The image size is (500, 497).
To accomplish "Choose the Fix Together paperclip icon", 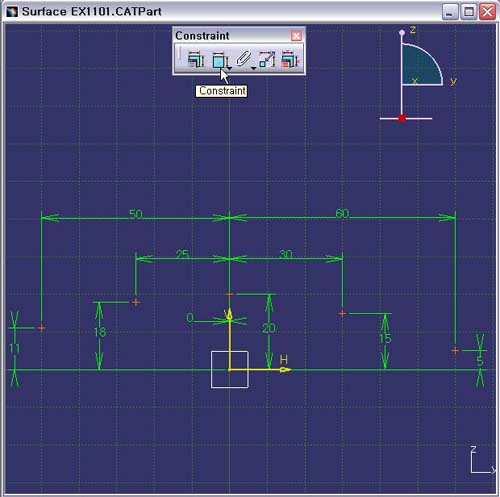I will tap(243, 59).
